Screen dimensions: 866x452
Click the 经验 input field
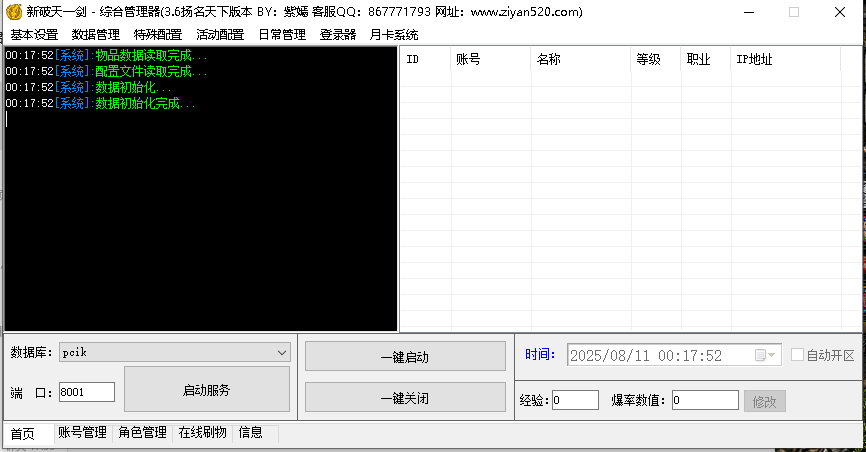(575, 400)
